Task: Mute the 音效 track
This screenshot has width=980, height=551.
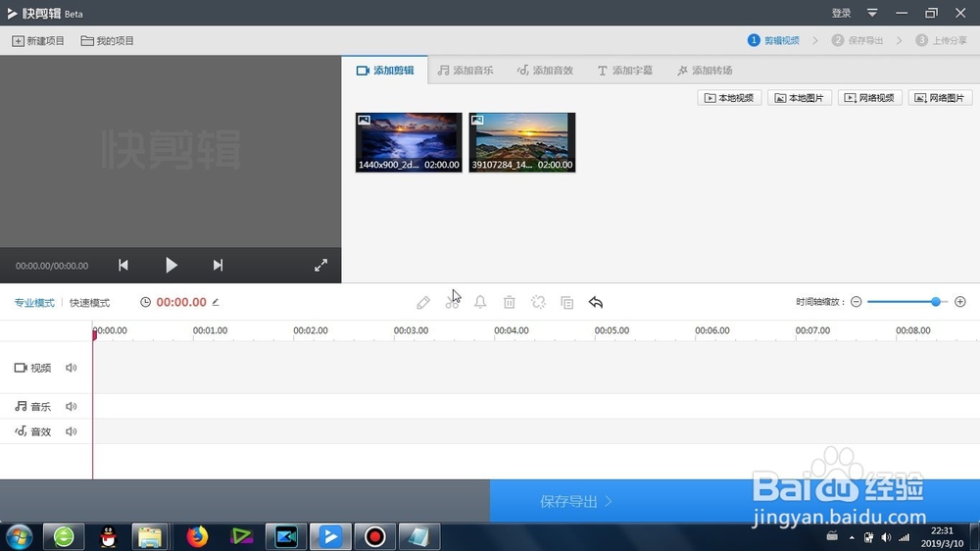Action: point(72,431)
